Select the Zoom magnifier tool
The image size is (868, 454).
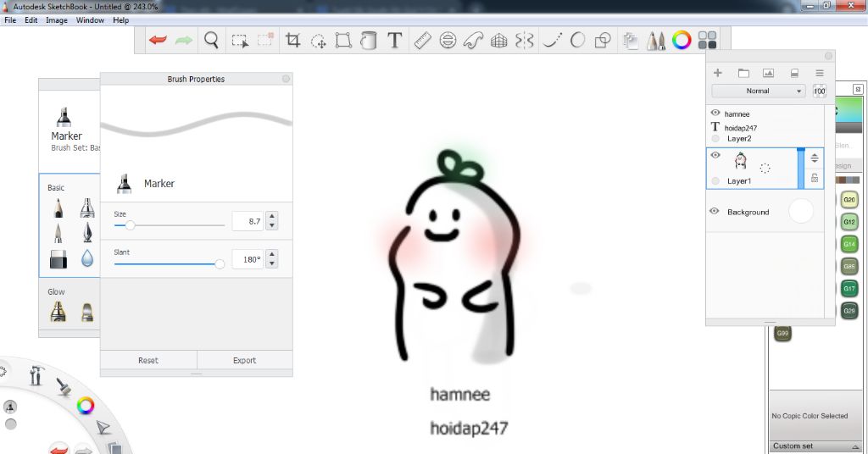tap(211, 41)
